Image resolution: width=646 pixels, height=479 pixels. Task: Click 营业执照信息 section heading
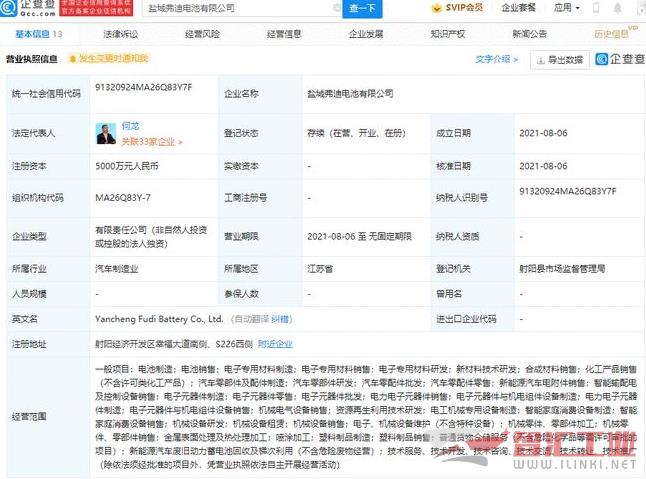(32, 59)
